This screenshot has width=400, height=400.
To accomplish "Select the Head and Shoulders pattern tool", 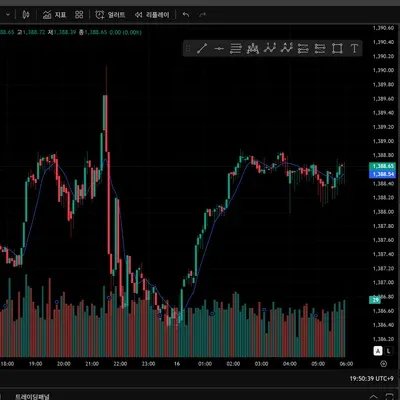I will tap(253, 49).
